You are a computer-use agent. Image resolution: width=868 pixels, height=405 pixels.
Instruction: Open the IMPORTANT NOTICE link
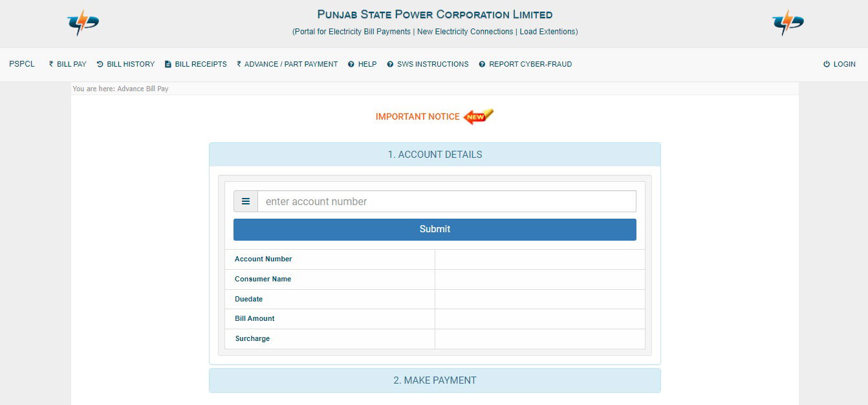point(417,116)
